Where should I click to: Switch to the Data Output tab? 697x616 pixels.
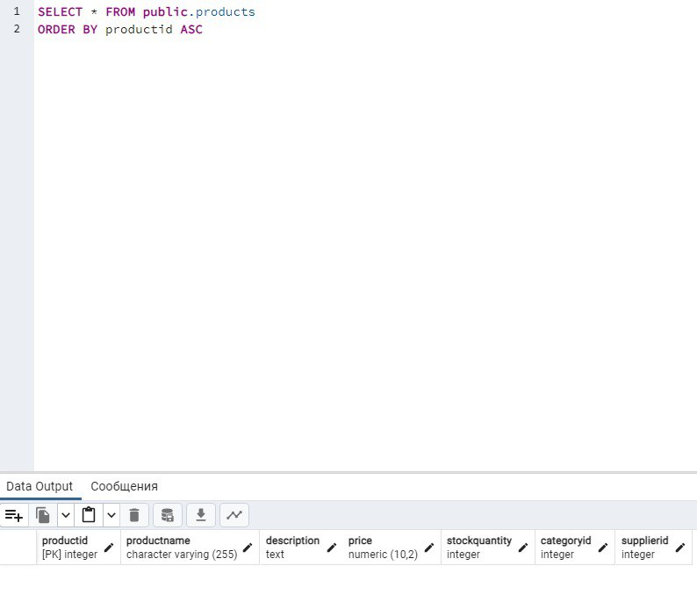pyautogui.click(x=40, y=486)
